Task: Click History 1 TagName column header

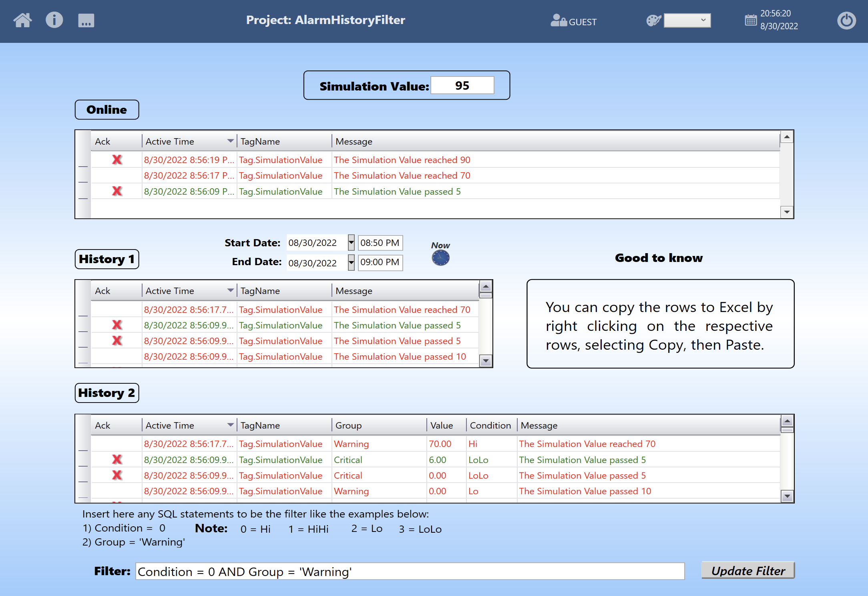Action: (x=284, y=291)
